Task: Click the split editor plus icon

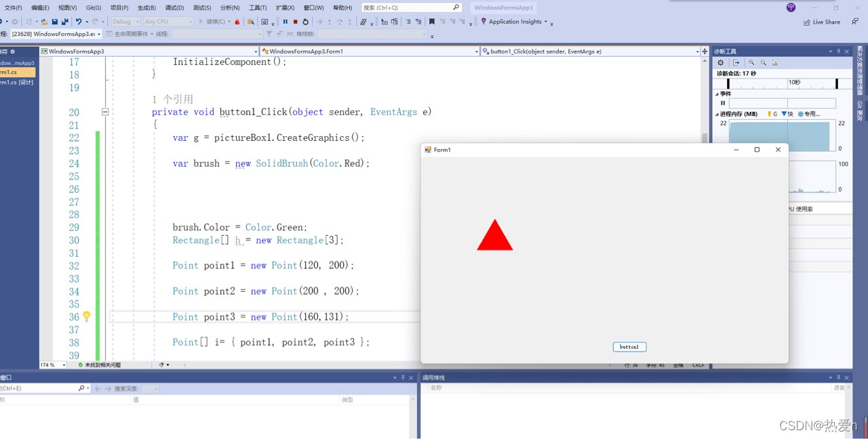Action: (x=705, y=51)
